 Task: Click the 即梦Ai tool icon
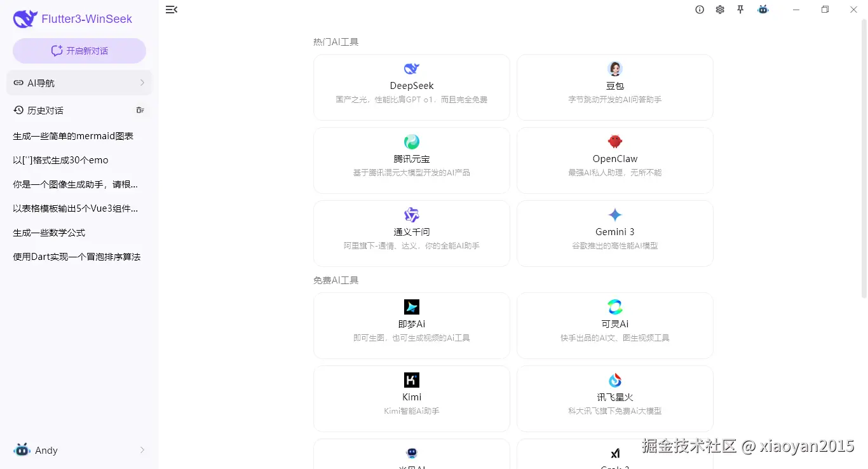point(411,306)
